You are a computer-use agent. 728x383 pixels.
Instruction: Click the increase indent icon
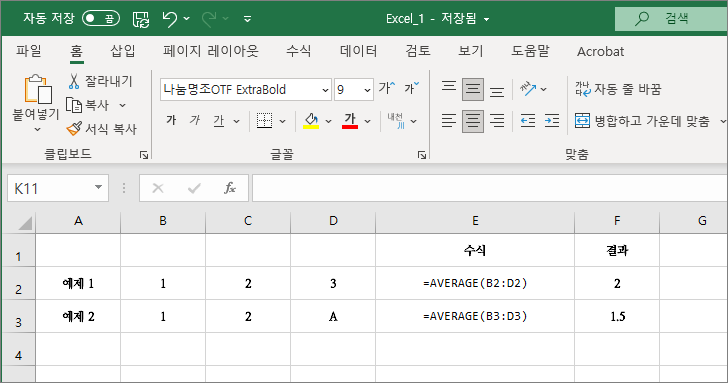coord(552,121)
